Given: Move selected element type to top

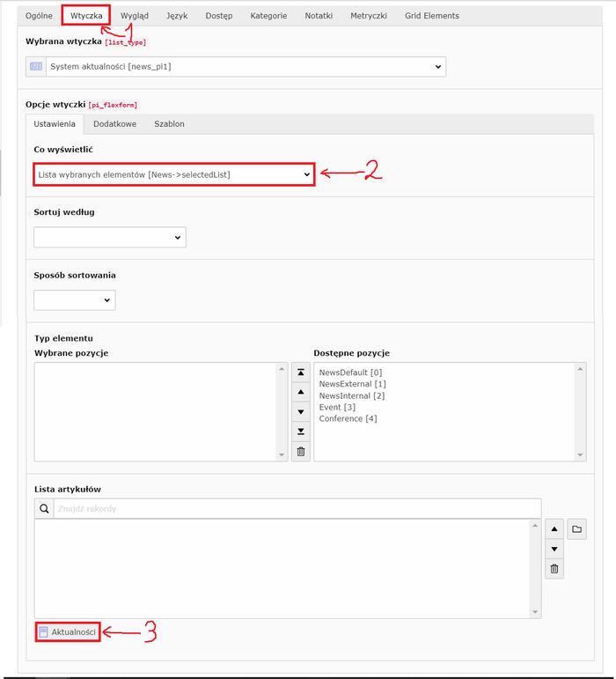Looking at the screenshot, I should point(301,373).
